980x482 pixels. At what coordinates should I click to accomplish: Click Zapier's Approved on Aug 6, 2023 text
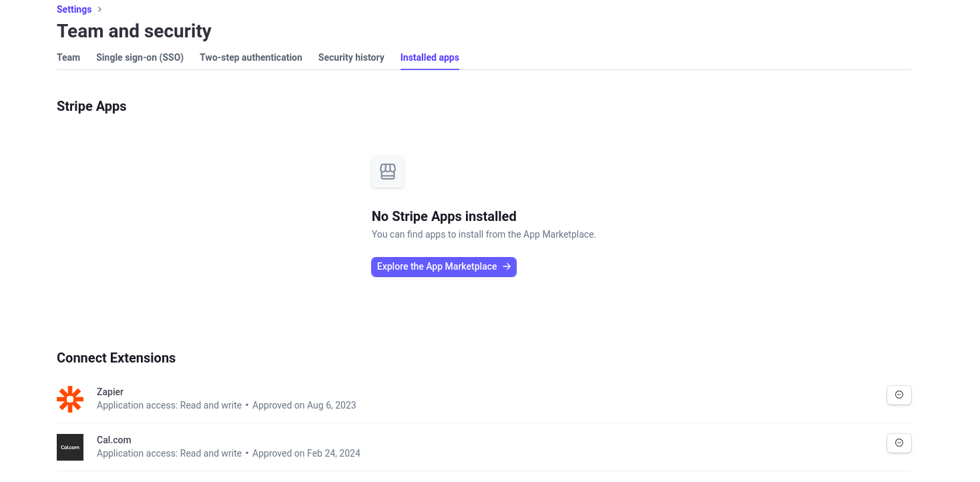tap(304, 405)
